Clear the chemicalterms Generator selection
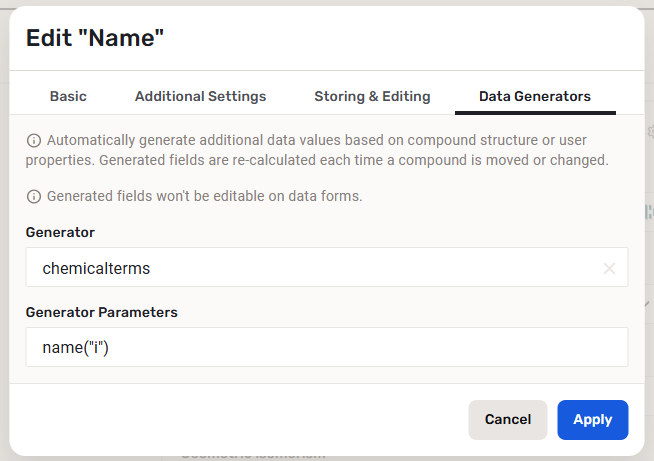Viewport: 654px width, 461px height. coord(609,268)
